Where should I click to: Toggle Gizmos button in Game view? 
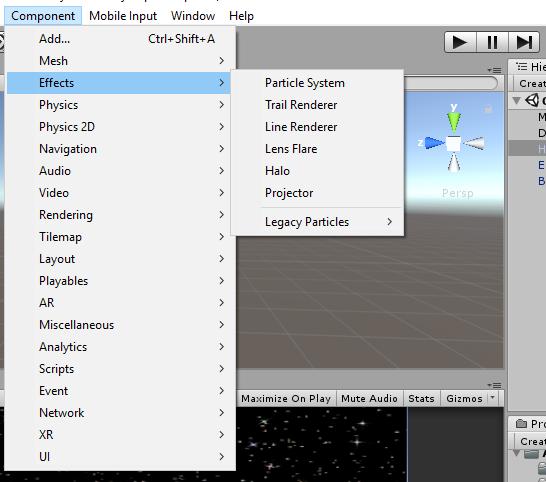coord(464,398)
